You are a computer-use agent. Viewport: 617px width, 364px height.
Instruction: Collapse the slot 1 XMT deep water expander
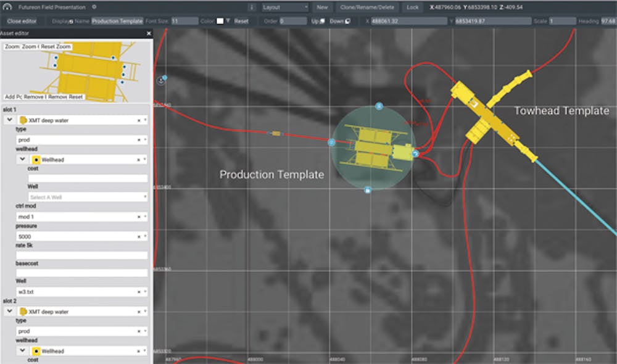click(9, 120)
